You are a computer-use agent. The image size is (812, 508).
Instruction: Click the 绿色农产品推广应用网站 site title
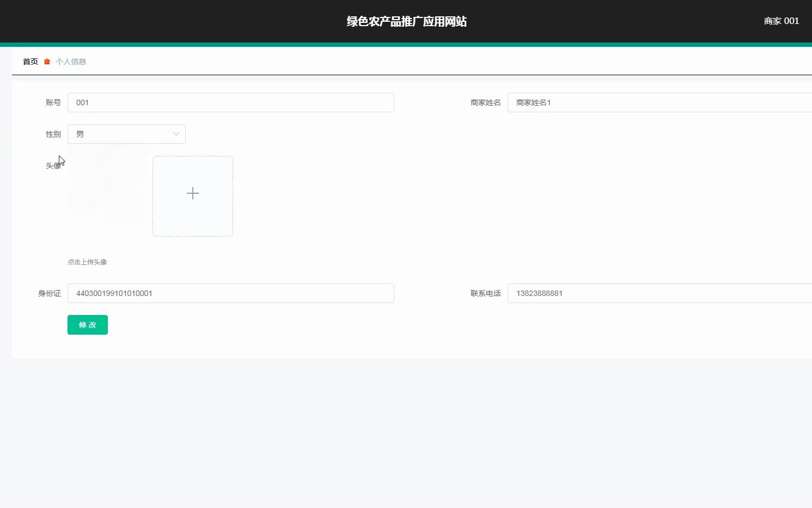[x=407, y=21]
